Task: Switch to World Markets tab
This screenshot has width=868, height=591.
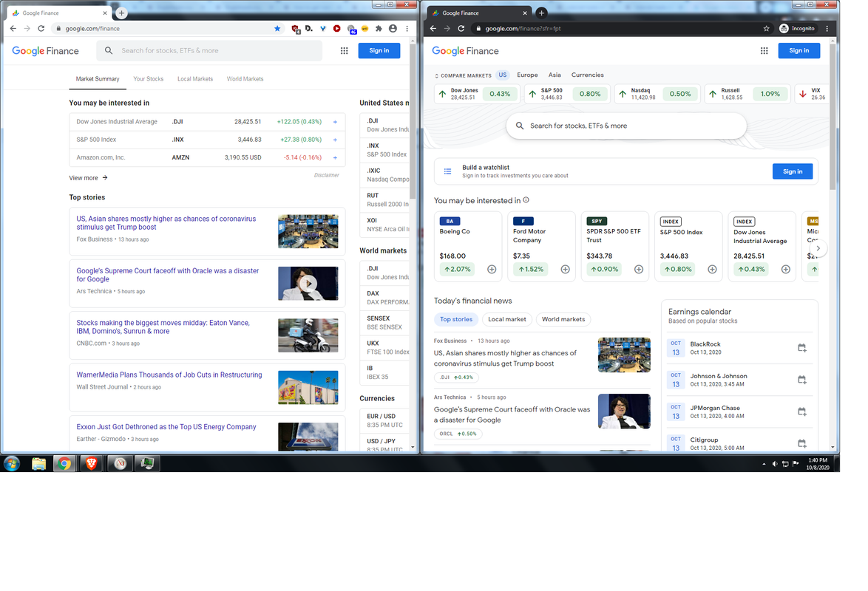Action: 245,78
